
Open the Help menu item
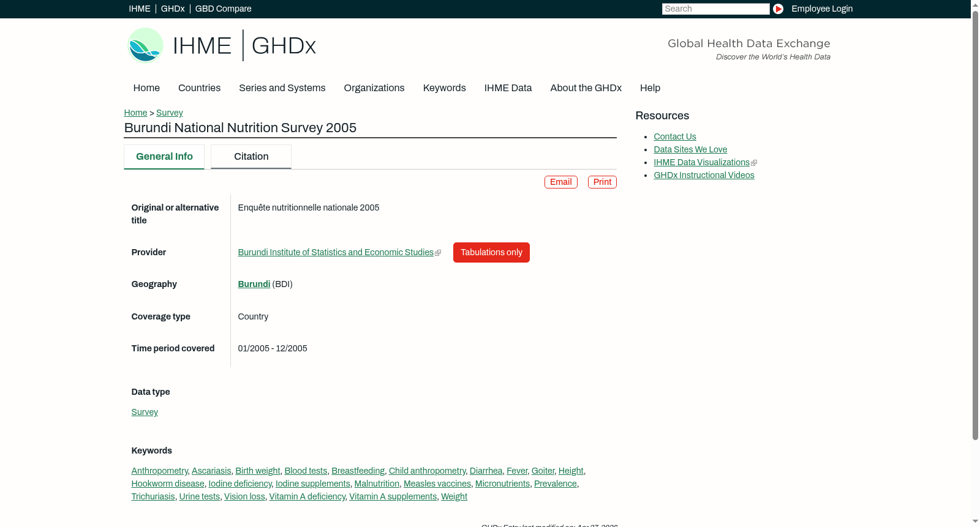[x=650, y=88]
